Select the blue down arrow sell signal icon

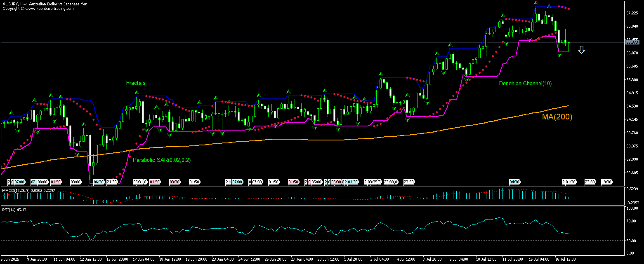click(582, 49)
